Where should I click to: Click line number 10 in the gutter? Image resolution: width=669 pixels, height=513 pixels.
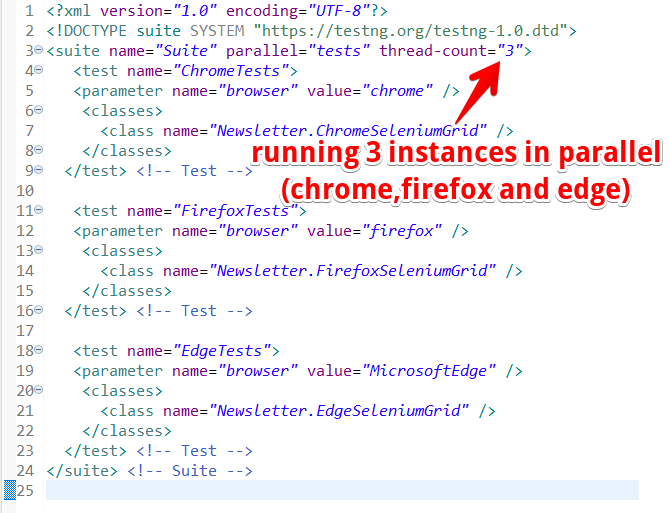click(x=25, y=191)
